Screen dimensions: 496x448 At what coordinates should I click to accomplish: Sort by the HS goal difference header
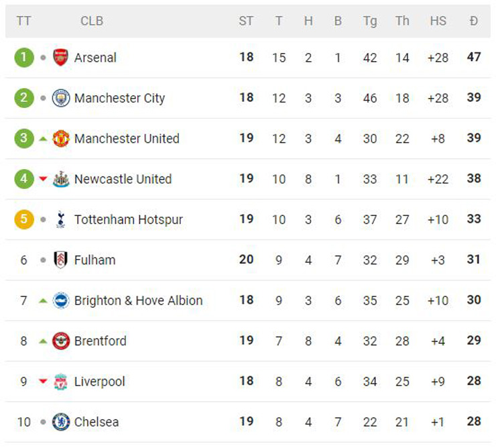click(x=438, y=21)
